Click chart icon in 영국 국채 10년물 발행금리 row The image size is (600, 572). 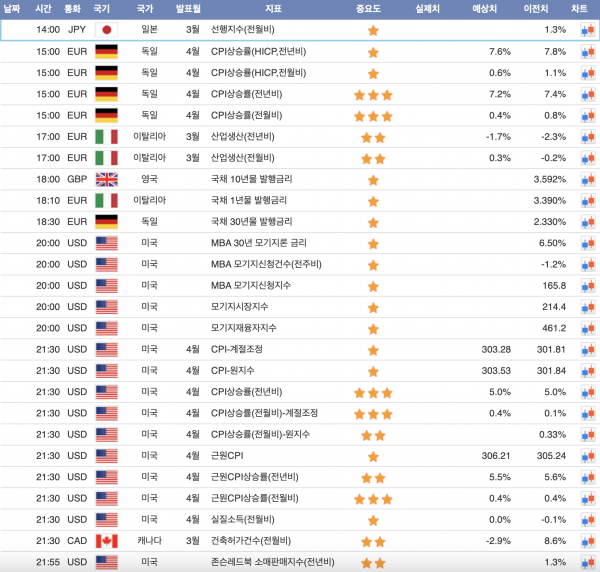[x=587, y=180]
